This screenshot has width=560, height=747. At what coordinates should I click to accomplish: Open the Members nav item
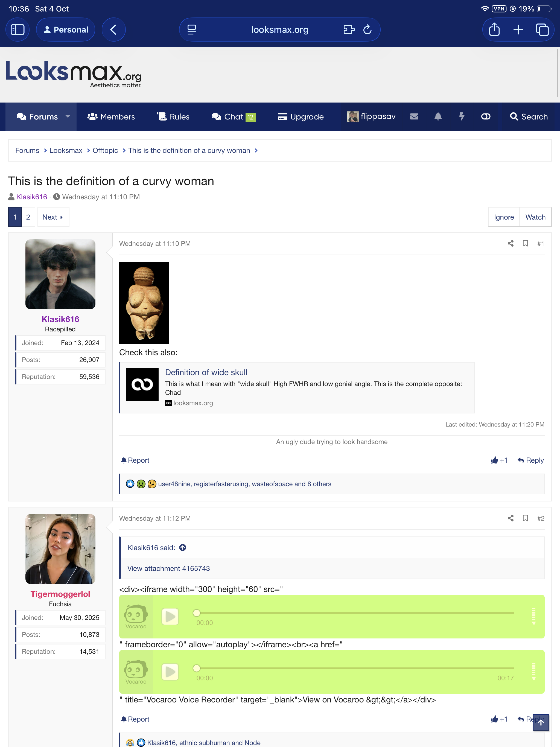111,116
